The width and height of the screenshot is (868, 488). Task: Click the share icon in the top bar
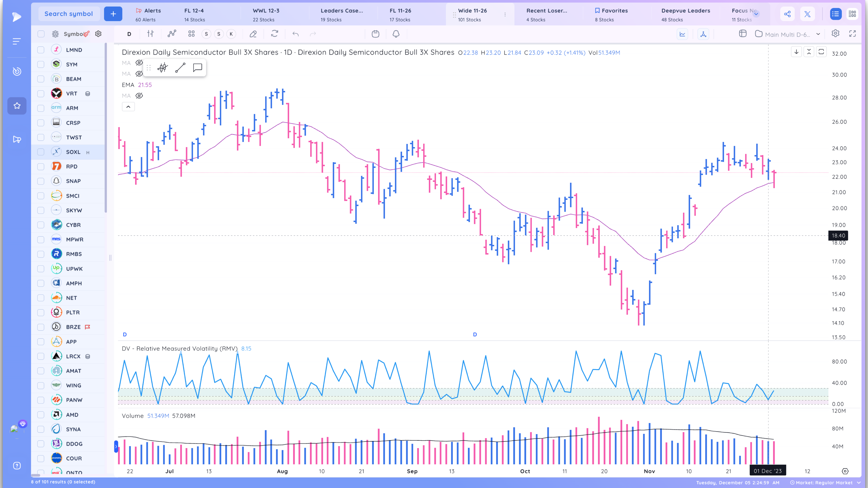coord(788,14)
